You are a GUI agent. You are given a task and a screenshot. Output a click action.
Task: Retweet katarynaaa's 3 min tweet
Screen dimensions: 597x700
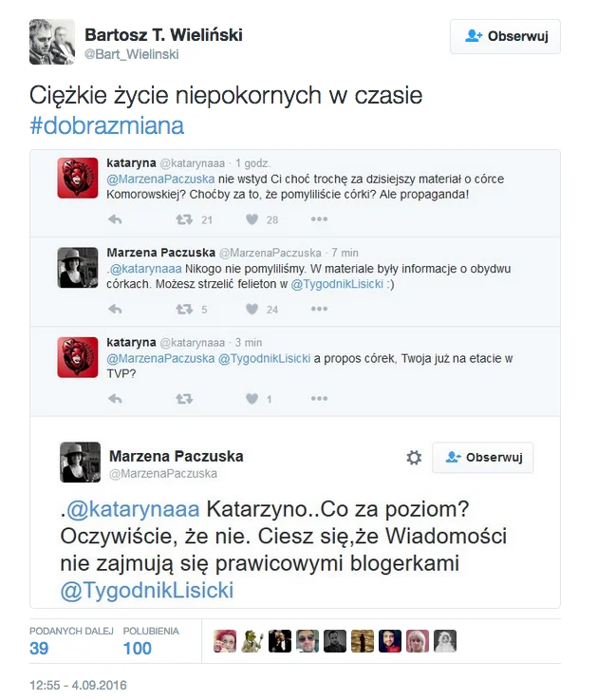coord(184,399)
